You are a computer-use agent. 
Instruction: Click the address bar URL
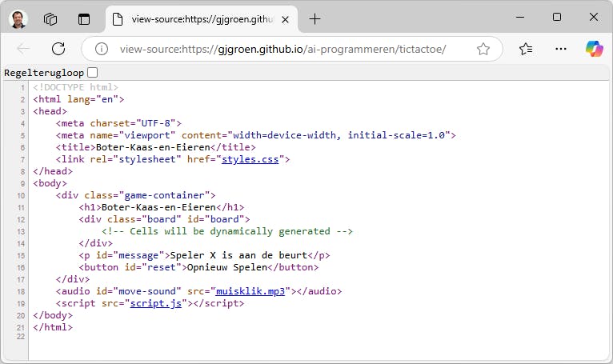(282, 49)
